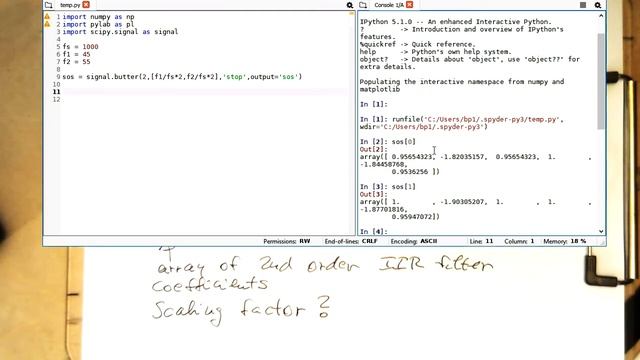Open the editor pane options gear
The height and width of the screenshot is (360, 640).
(350, 5)
